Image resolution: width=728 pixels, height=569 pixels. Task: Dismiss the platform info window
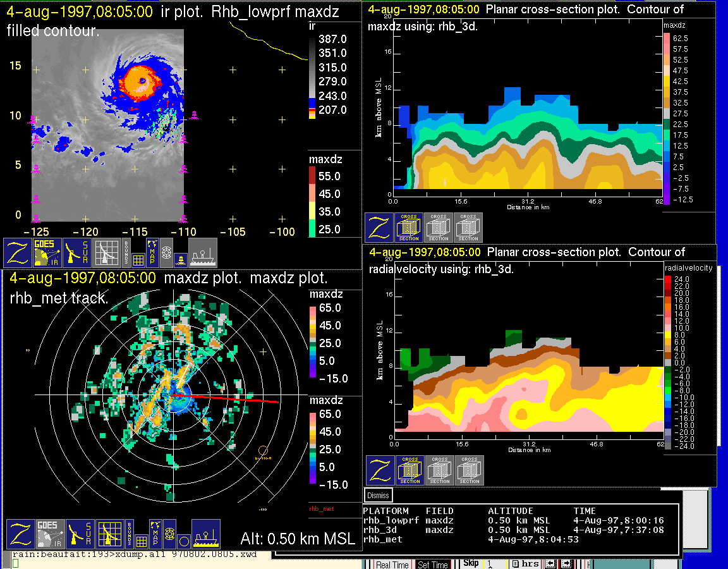(x=379, y=496)
